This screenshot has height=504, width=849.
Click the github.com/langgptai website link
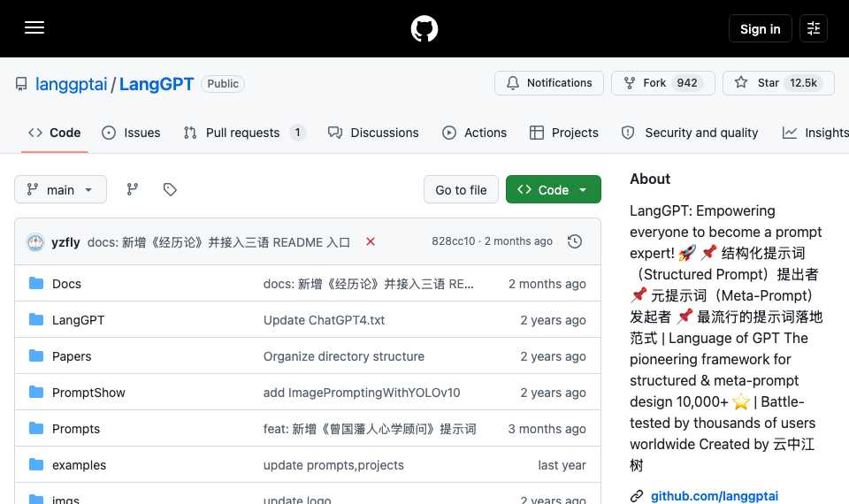pos(715,496)
